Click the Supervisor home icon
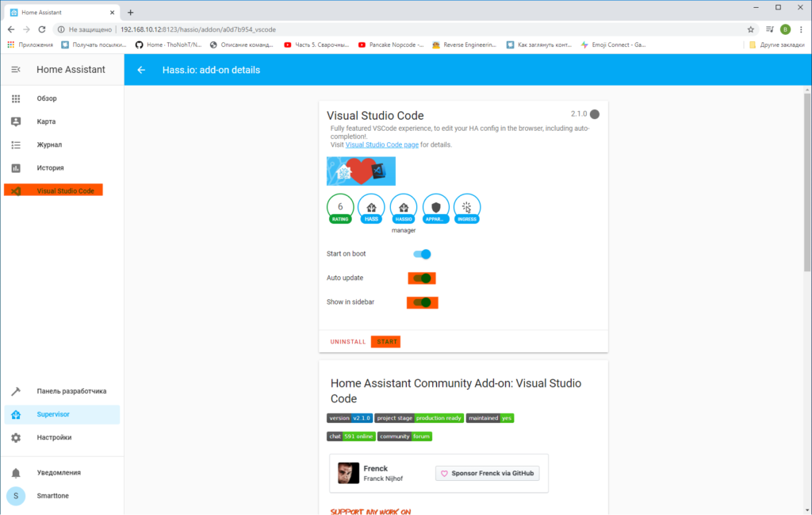 (x=16, y=414)
